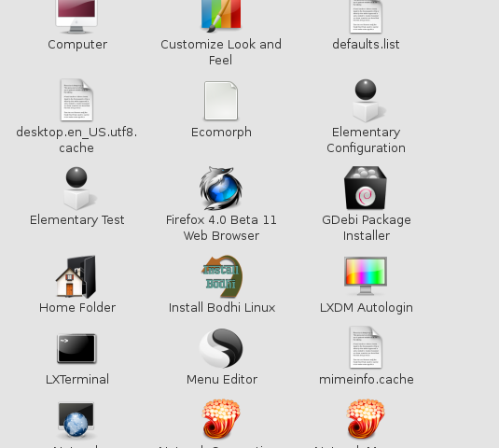Click the Ecomorph blank file icon
The image size is (499, 448).
(221, 101)
